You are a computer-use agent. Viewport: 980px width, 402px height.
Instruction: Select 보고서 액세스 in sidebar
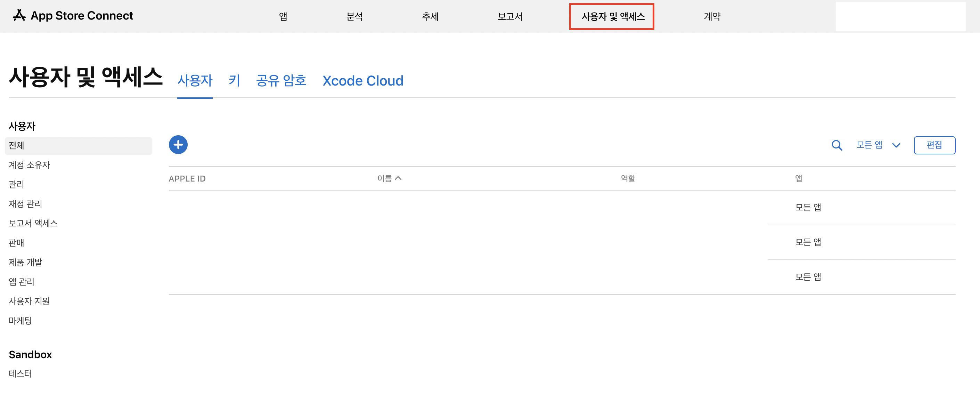[x=33, y=223]
